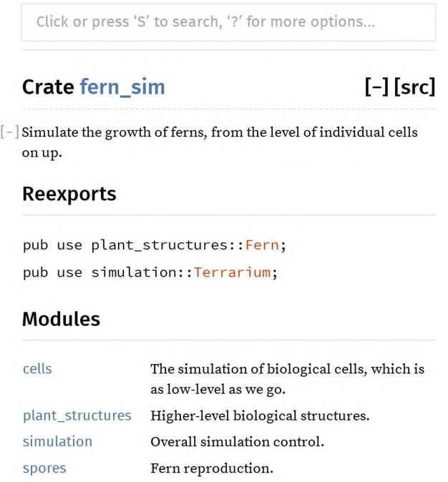Screen dimensions: 448x482
Task: Click the Modules section heading
Action: [x=61, y=319]
